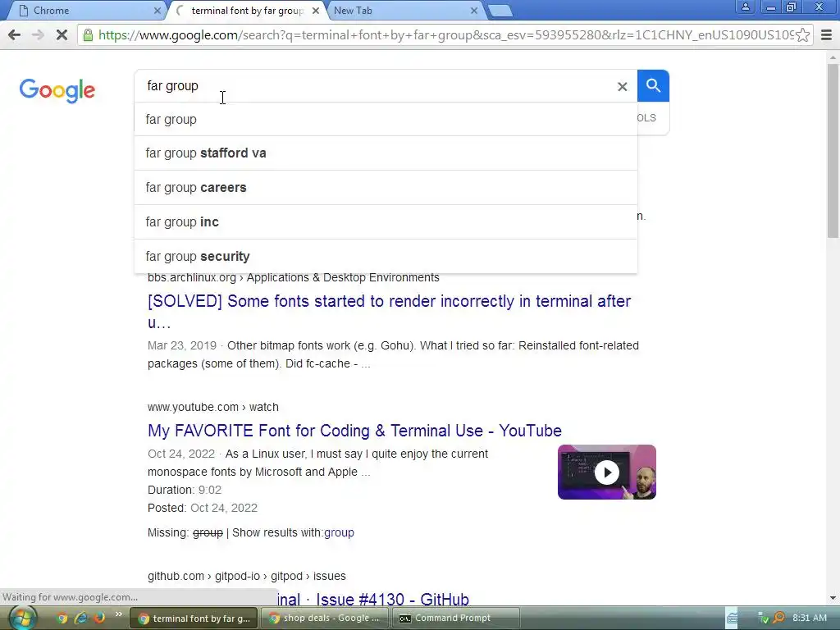Switch to the 'Chrome' tab
Image resolution: width=840 pixels, height=630 pixels.
point(85,11)
